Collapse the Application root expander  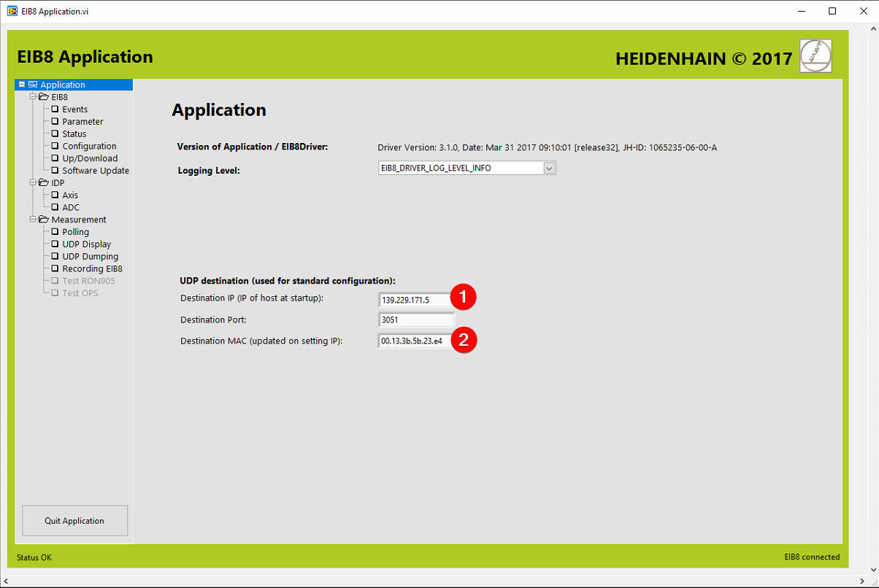click(x=22, y=85)
